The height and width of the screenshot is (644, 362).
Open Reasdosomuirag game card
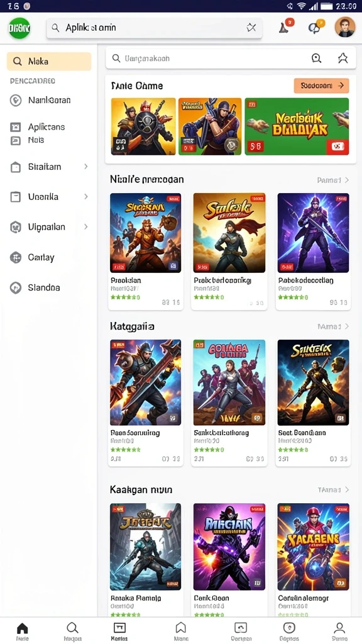tap(146, 402)
